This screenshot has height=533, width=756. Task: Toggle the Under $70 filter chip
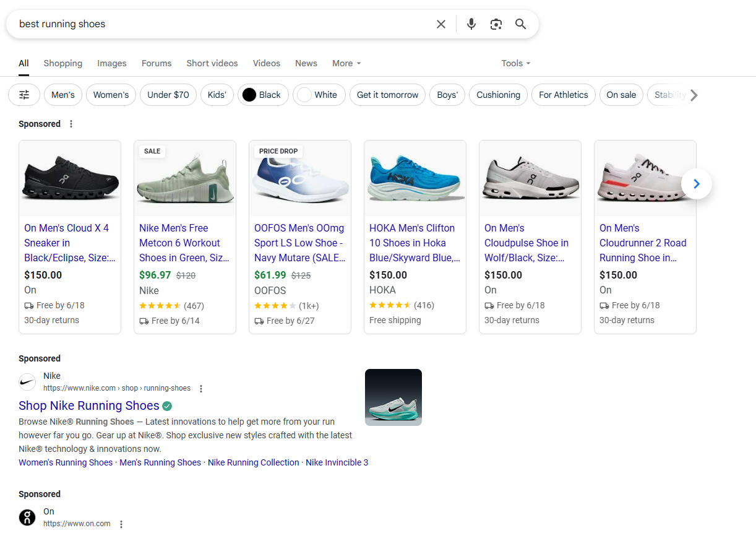click(x=168, y=95)
